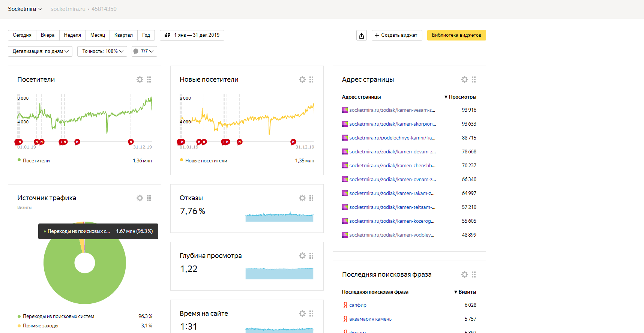The width and height of the screenshot is (644, 333).
Task: Open settings gear of Отказы widget
Action: (302, 198)
